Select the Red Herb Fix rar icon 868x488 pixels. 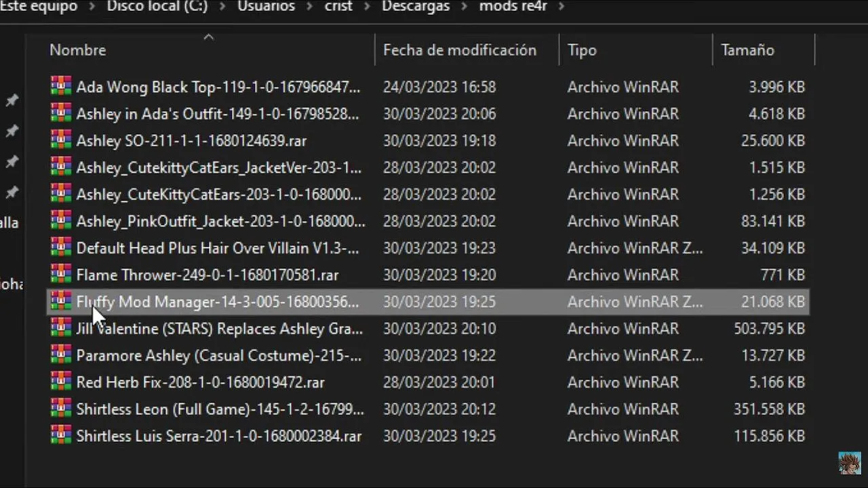pyautogui.click(x=60, y=382)
